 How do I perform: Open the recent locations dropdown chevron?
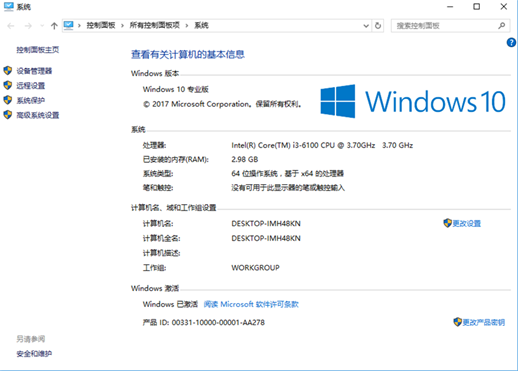(42, 26)
